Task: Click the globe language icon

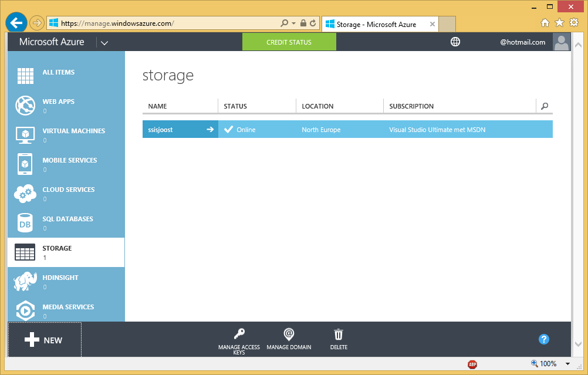Action: 455,42
